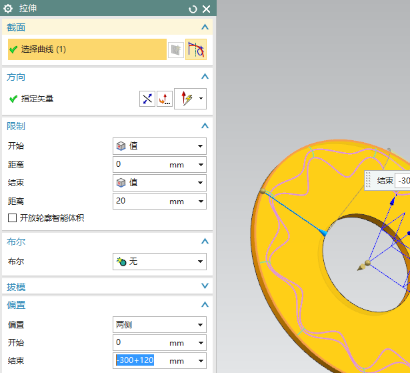Collapse the Section group
This screenshot has height=373, width=411.
pyautogui.click(x=205, y=27)
